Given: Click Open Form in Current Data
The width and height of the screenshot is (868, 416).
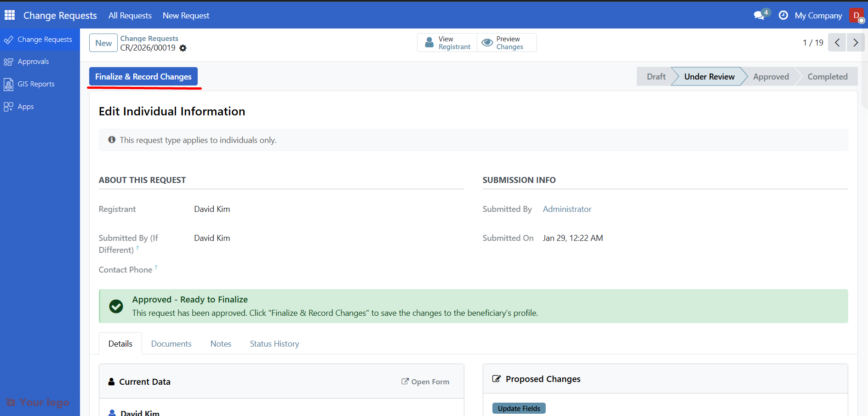Looking at the screenshot, I should (x=425, y=382).
